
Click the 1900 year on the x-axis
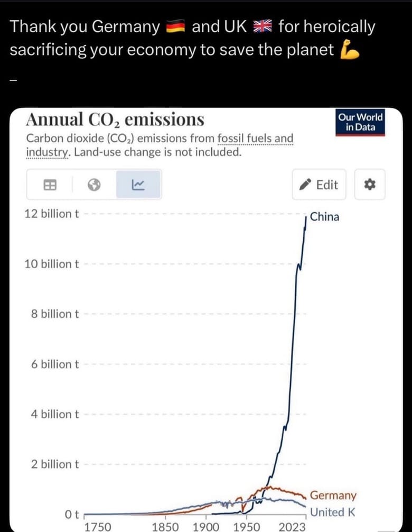point(206,526)
